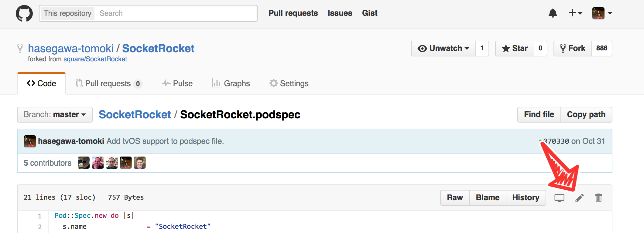View the watchers count of 1
The width and height of the screenshot is (644, 233).
pos(482,49)
